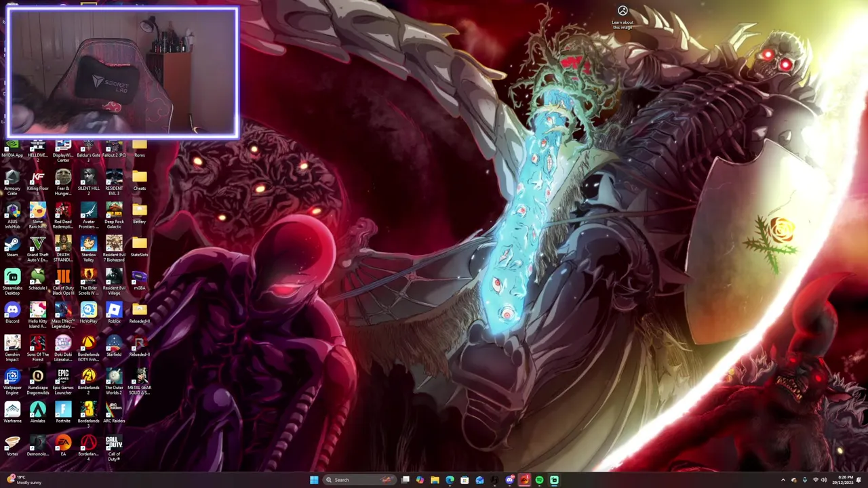Open the NVIDIA App shortcut

pyautogui.click(x=12, y=149)
